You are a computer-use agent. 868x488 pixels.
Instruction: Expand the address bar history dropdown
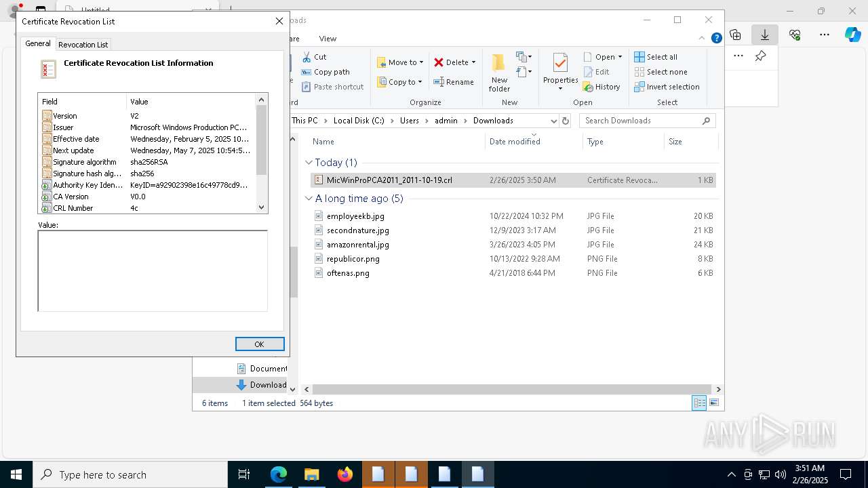tap(553, 121)
